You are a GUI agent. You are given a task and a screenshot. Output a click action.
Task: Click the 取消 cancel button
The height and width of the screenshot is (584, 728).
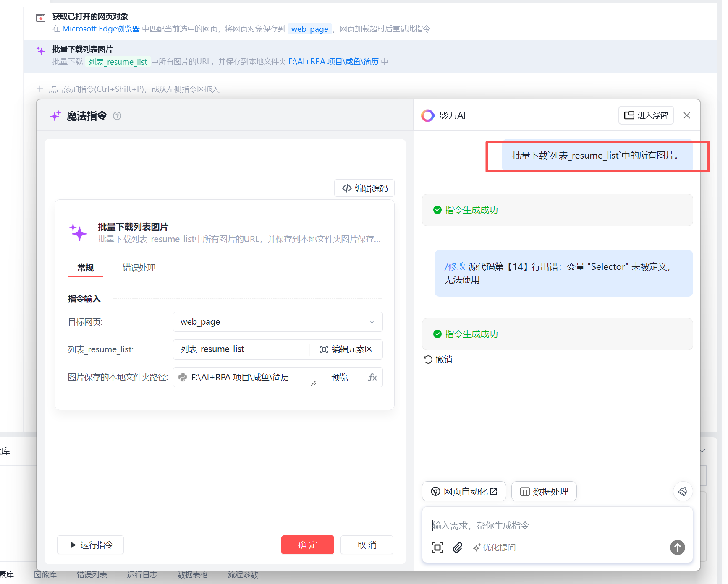367,545
